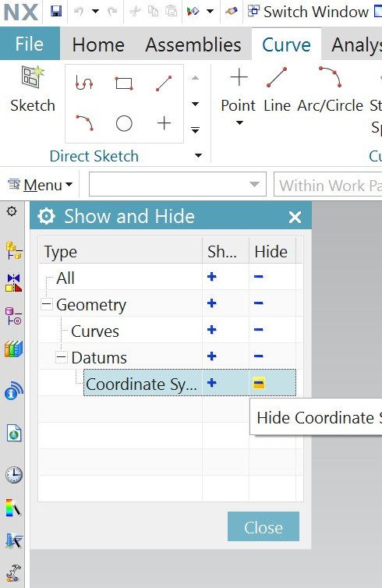Open the History clock sidebar icon

pyautogui.click(x=14, y=475)
